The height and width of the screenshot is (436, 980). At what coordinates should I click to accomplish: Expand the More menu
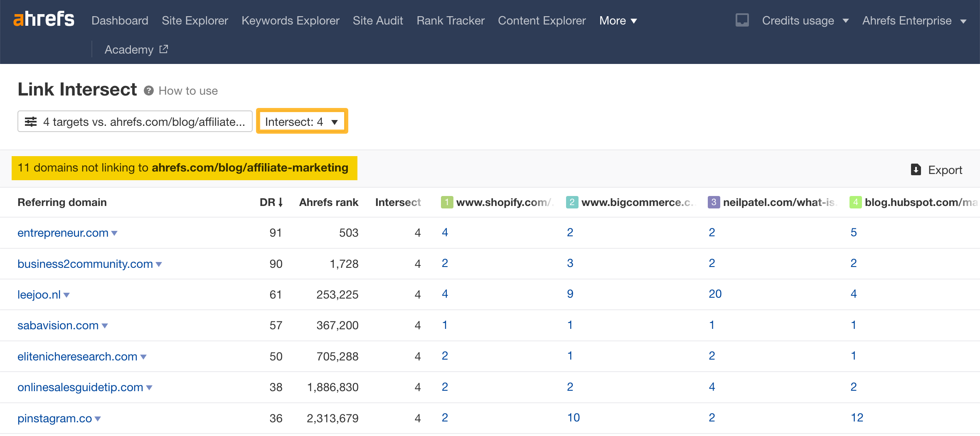tap(618, 20)
